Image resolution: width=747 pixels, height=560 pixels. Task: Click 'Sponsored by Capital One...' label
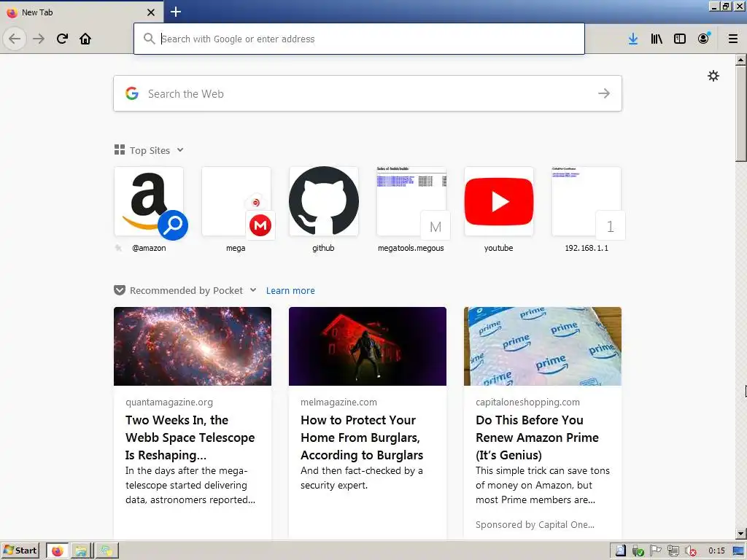pos(535,524)
